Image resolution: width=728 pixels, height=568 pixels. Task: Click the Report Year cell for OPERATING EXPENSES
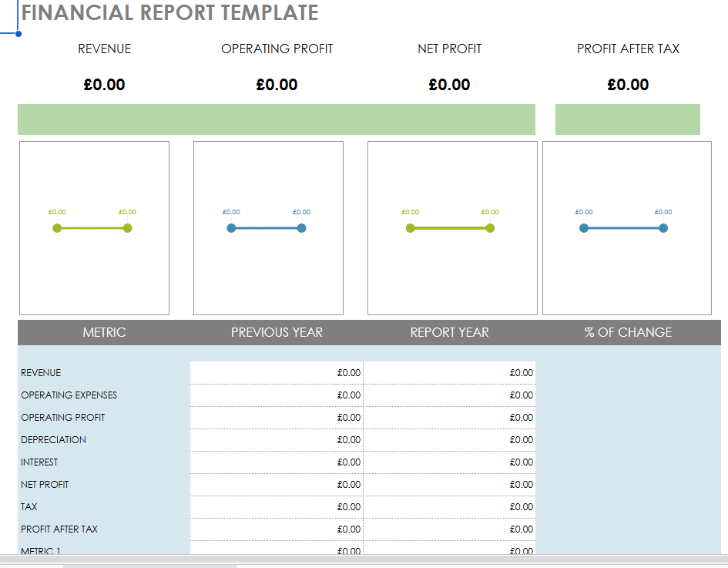coord(449,395)
